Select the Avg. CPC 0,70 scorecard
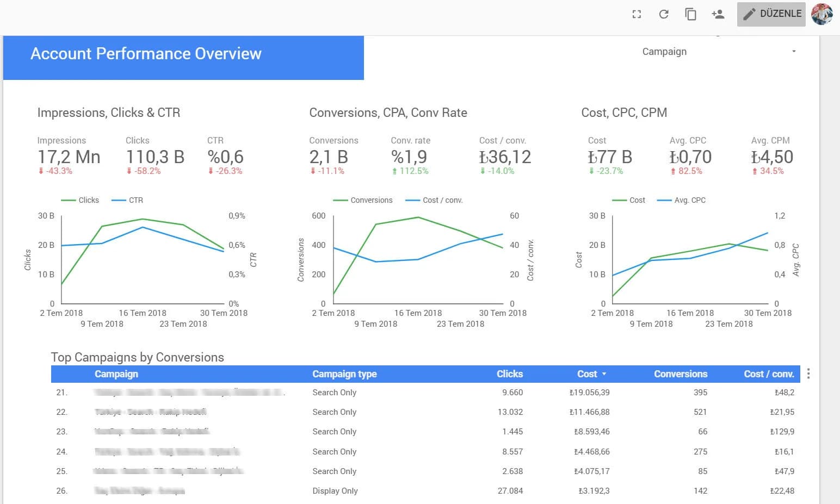Screen dimensions: 840x504 690,155
